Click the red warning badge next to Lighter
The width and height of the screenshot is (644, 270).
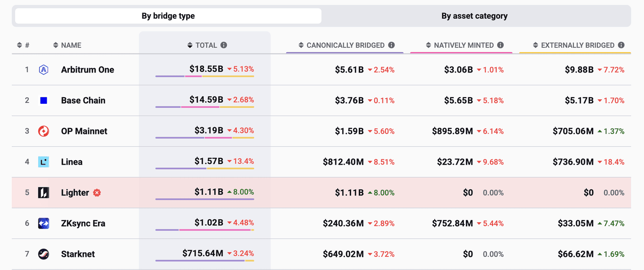click(97, 192)
